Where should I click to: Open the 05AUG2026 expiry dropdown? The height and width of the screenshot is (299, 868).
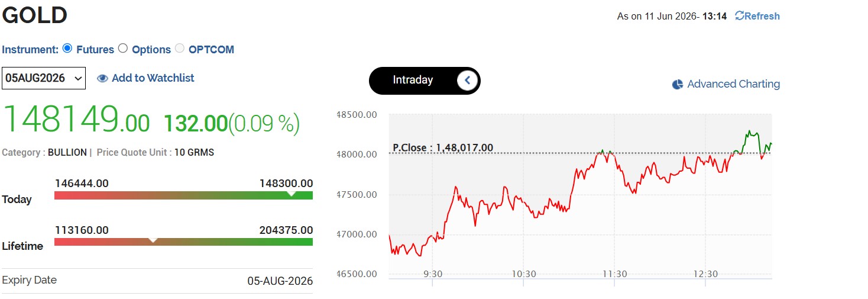tap(44, 78)
